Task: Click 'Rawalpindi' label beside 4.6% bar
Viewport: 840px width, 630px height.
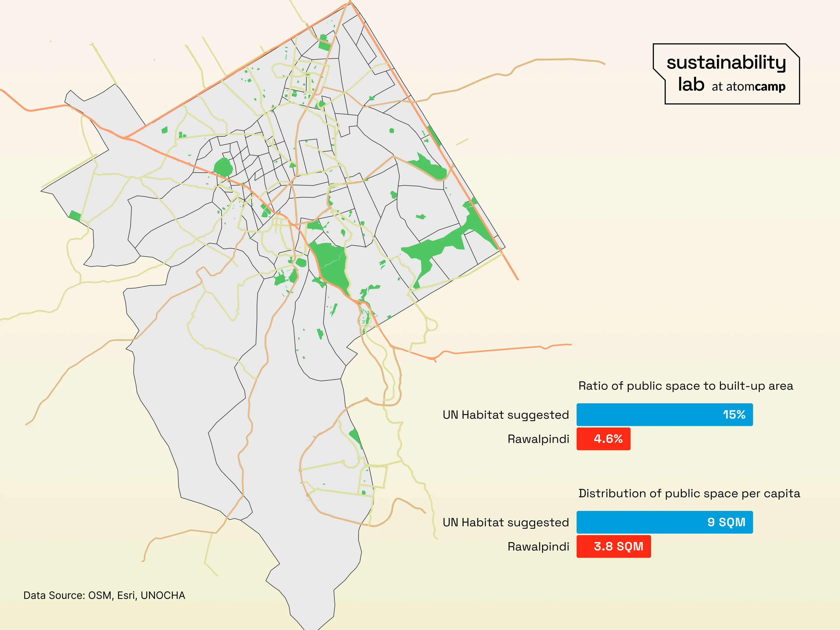Action: click(x=538, y=439)
